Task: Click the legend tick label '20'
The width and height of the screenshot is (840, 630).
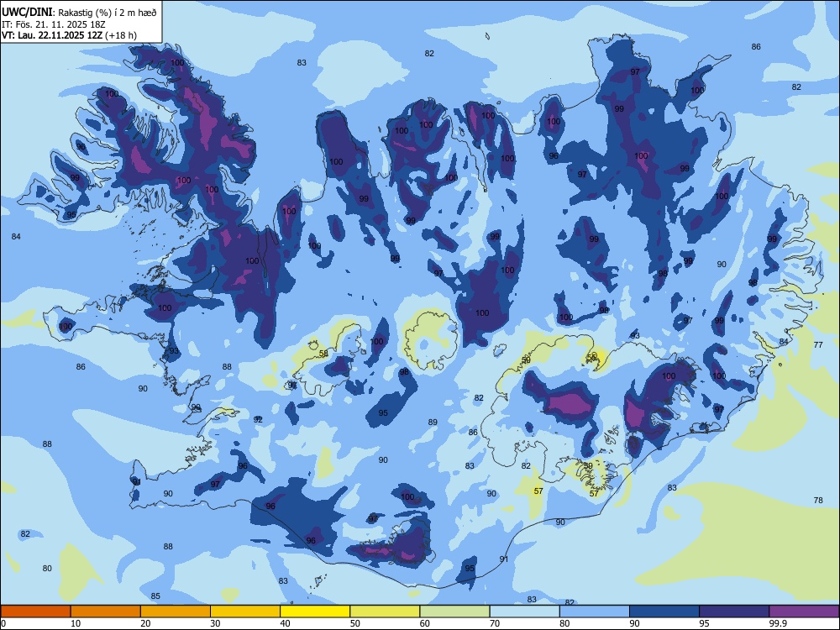Action: click(145, 623)
